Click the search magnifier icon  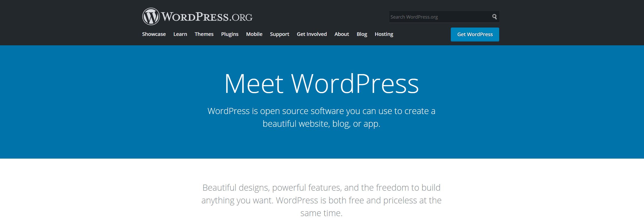pos(494,17)
